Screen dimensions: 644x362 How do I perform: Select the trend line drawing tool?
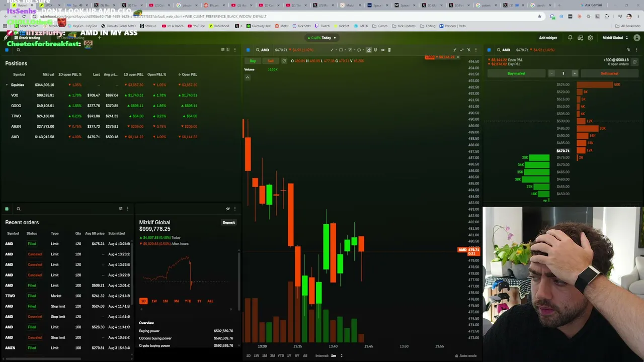(x=332, y=50)
